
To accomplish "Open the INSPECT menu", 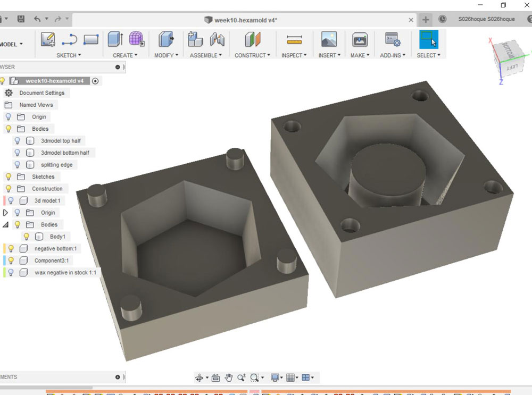I will click(x=294, y=55).
